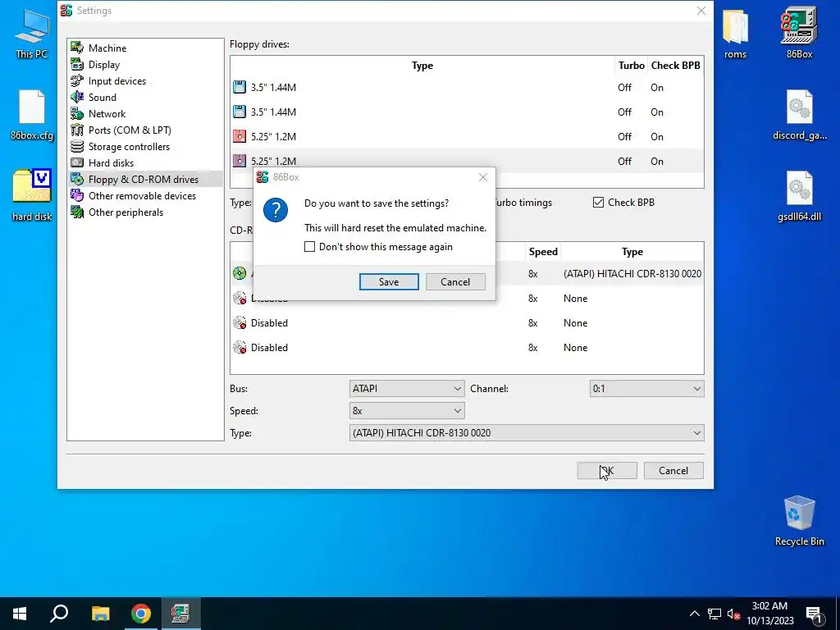This screenshot has width=840, height=630.
Task: Open the Recycle Bin
Action: coord(799,521)
